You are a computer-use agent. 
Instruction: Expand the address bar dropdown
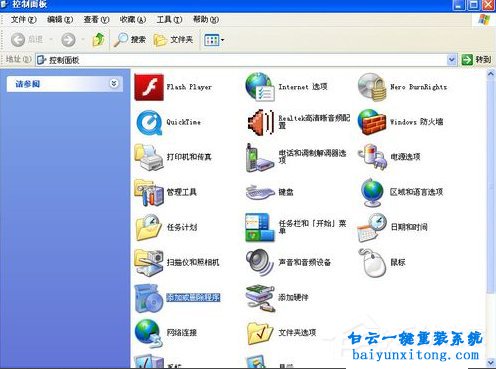tap(451, 60)
